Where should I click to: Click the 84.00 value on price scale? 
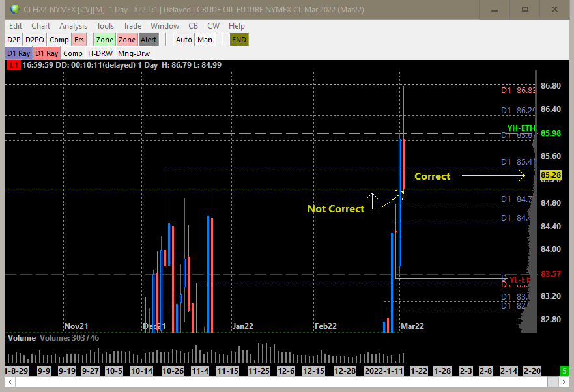[551, 249]
